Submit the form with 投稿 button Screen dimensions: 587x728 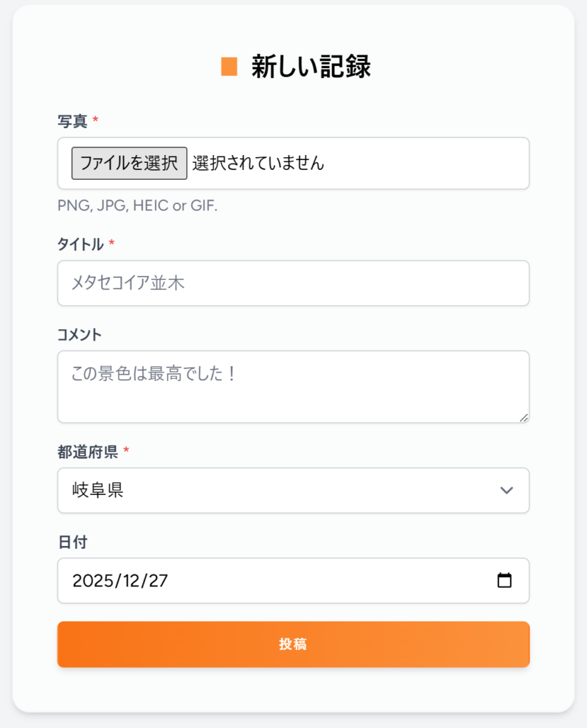coord(293,644)
